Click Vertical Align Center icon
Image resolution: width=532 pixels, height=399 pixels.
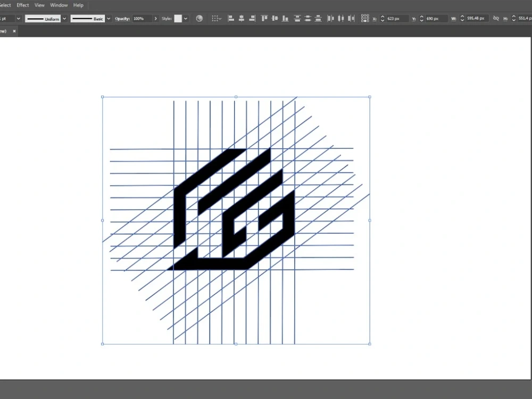275,19
